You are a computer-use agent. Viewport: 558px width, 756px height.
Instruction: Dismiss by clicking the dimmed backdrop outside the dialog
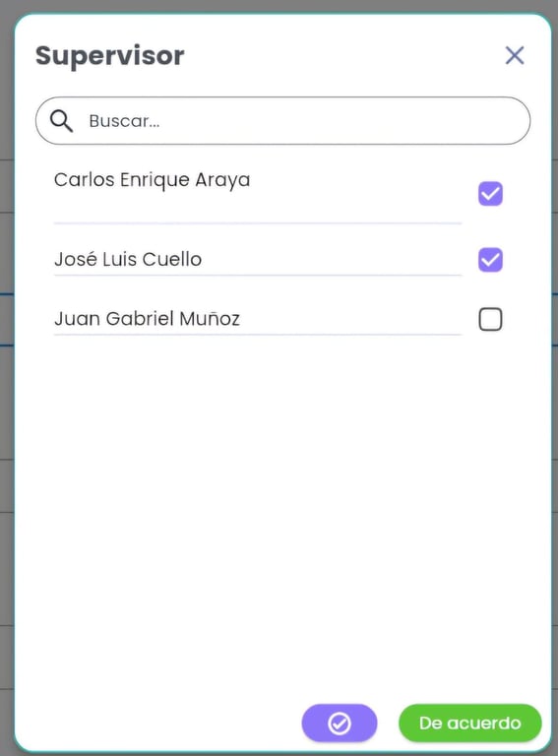pos(7,386)
